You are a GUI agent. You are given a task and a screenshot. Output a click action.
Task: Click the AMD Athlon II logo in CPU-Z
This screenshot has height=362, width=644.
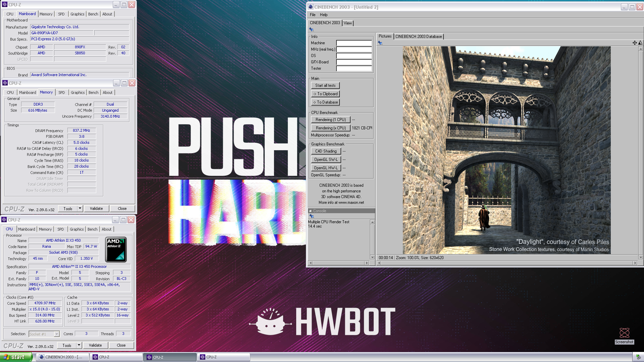(116, 249)
